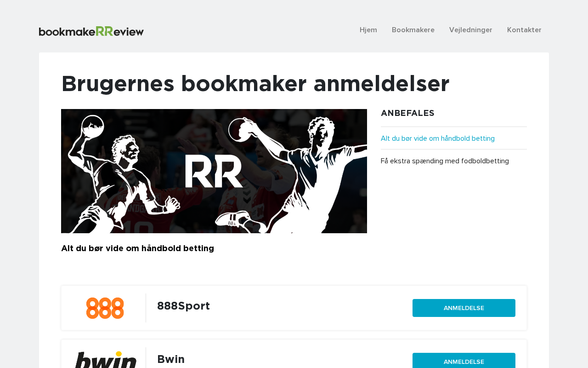Open the 888Sport Anmeldelse button

pyautogui.click(x=464, y=308)
